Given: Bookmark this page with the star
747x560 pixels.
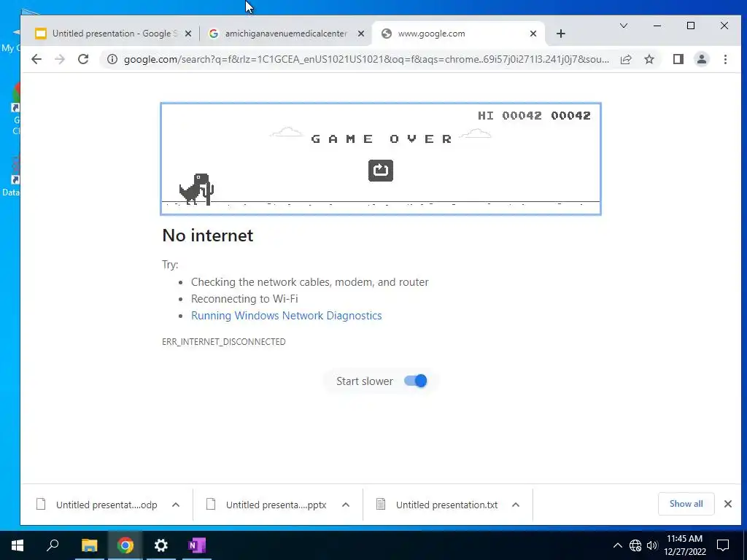Looking at the screenshot, I should [649, 59].
